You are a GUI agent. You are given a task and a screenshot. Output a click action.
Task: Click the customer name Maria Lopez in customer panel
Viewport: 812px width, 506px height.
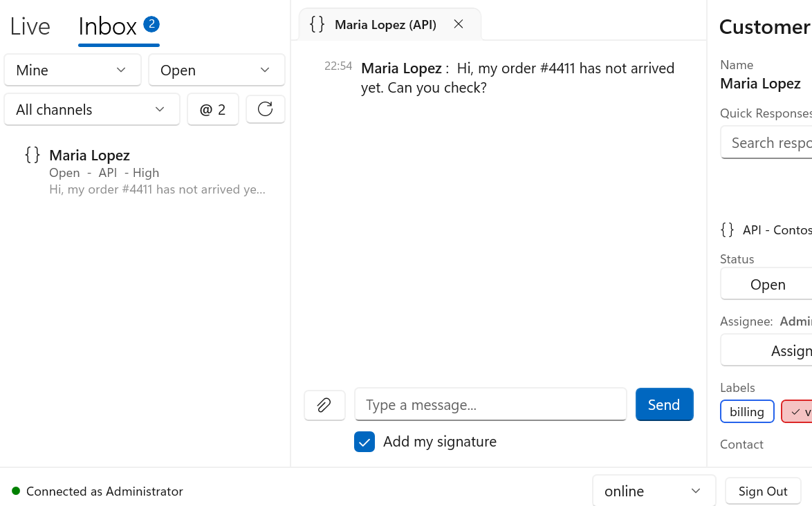pos(760,84)
